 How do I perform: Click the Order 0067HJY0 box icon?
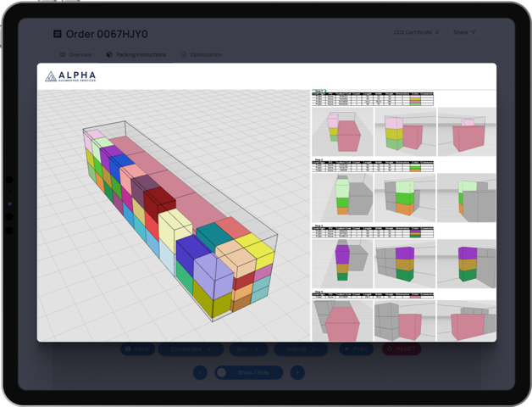tap(58, 35)
